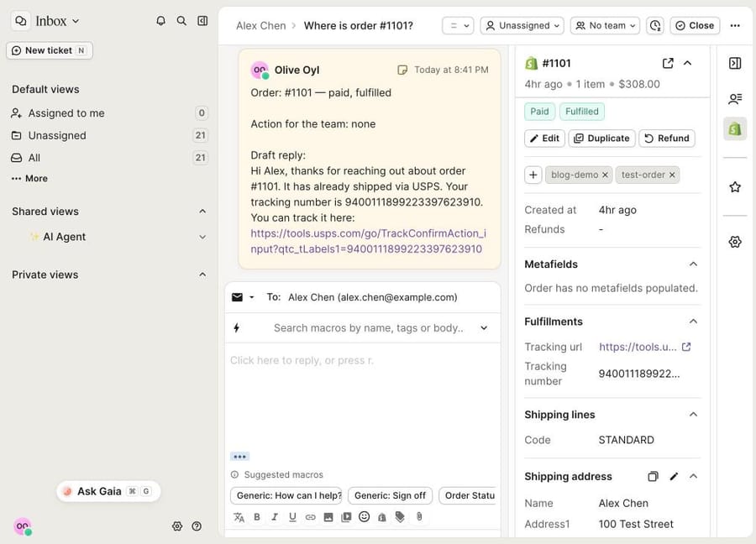Open the Assigned to me view
This screenshot has width=756, height=544.
coord(109,113)
